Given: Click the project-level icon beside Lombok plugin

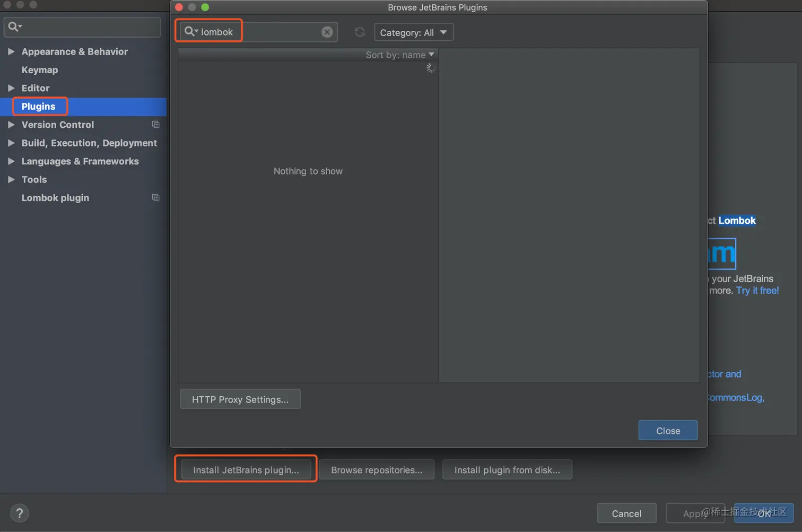Looking at the screenshot, I should (155, 198).
